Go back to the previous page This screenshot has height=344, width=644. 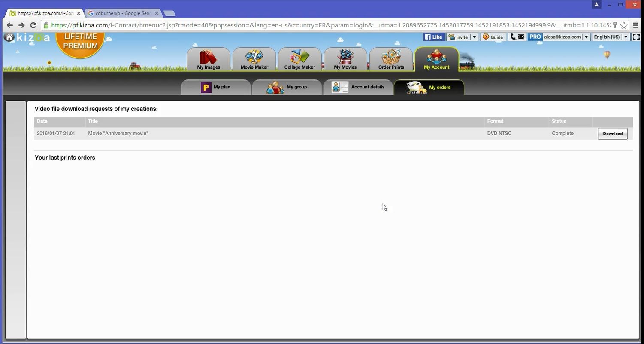(x=10, y=25)
